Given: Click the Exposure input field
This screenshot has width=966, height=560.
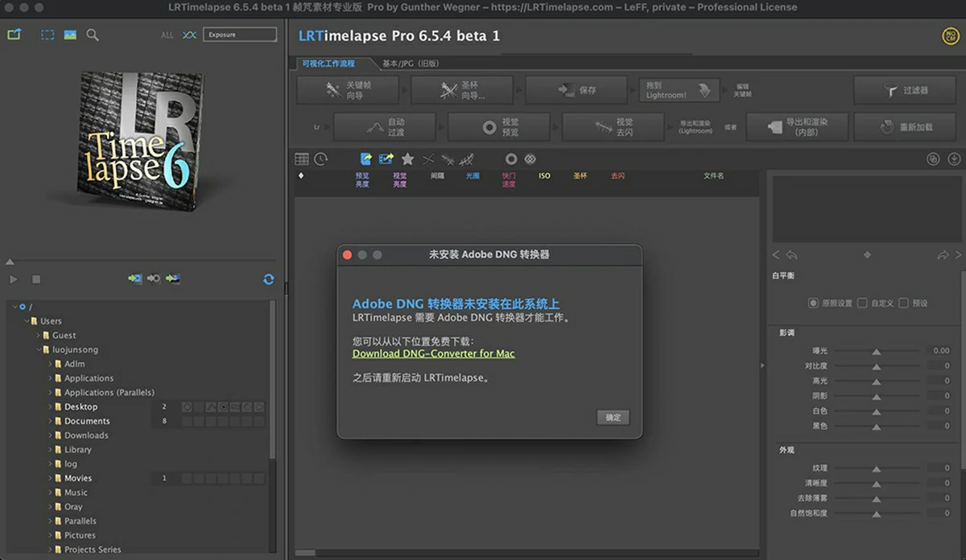Looking at the screenshot, I should coord(240,35).
